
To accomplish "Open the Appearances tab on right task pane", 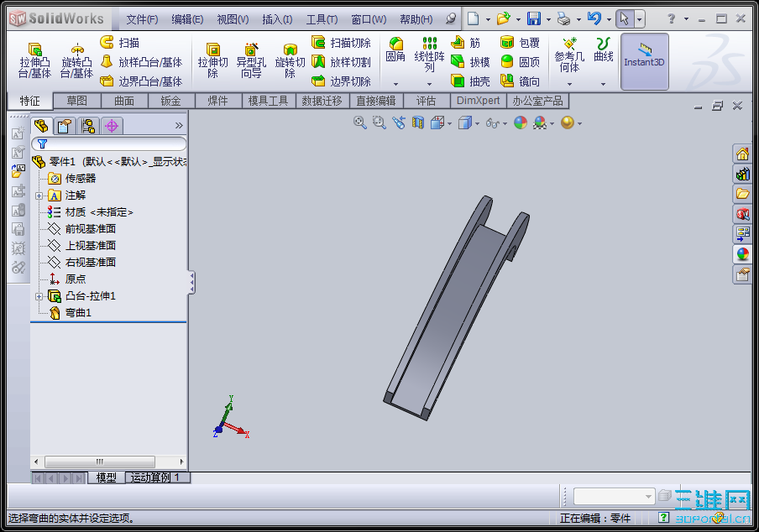I will pyautogui.click(x=742, y=253).
